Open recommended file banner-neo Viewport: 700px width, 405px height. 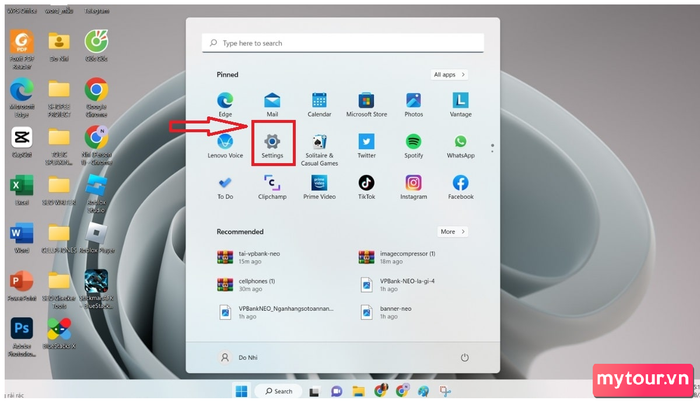[x=385, y=312]
